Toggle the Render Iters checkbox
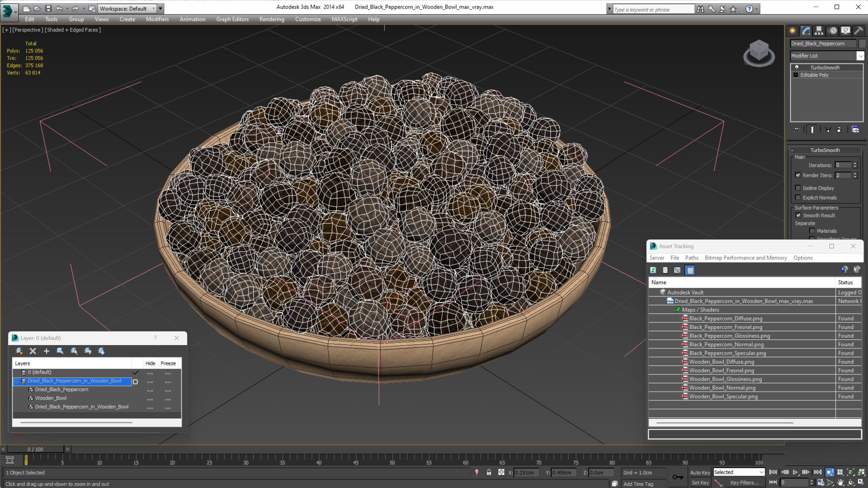 pyautogui.click(x=798, y=175)
